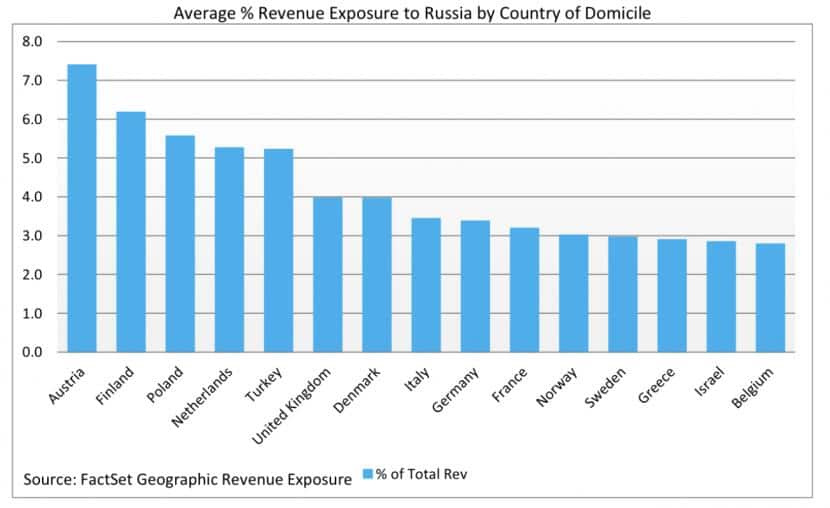Viewport: 830px width, 508px height.
Task: Select the Belgium bar
Action: [770, 298]
